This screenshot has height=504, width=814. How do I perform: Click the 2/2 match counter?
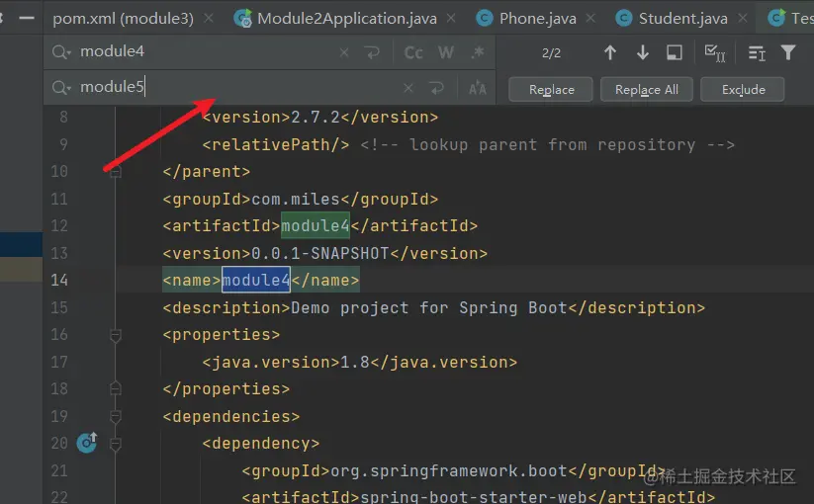(551, 53)
